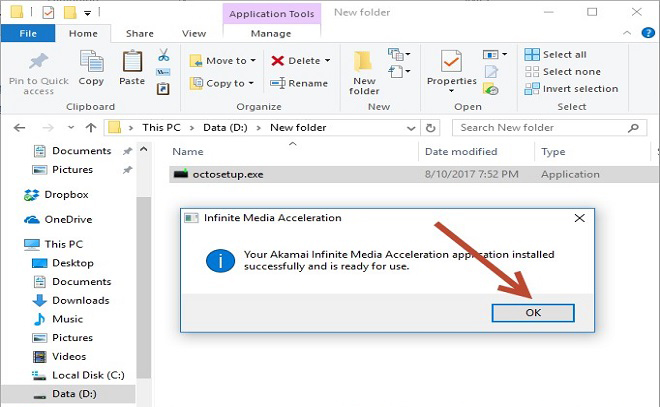Open the pinned Documents quick access item
660x407 pixels.
pos(81,151)
